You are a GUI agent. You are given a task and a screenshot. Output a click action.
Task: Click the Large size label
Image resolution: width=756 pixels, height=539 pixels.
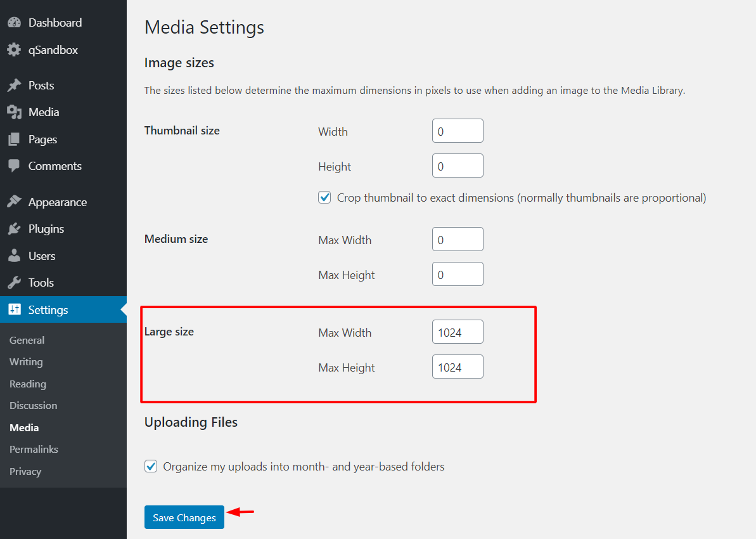pyautogui.click(x=169, y=332)
